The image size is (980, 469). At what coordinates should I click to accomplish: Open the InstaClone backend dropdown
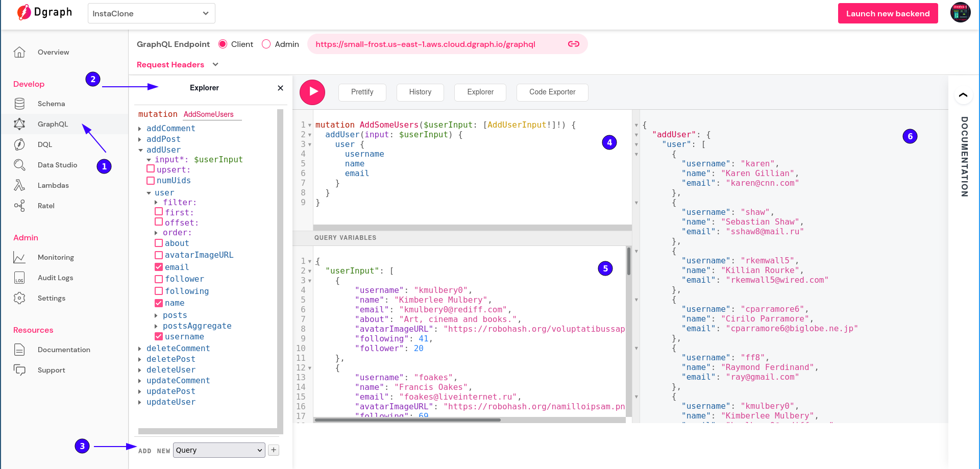151,13
